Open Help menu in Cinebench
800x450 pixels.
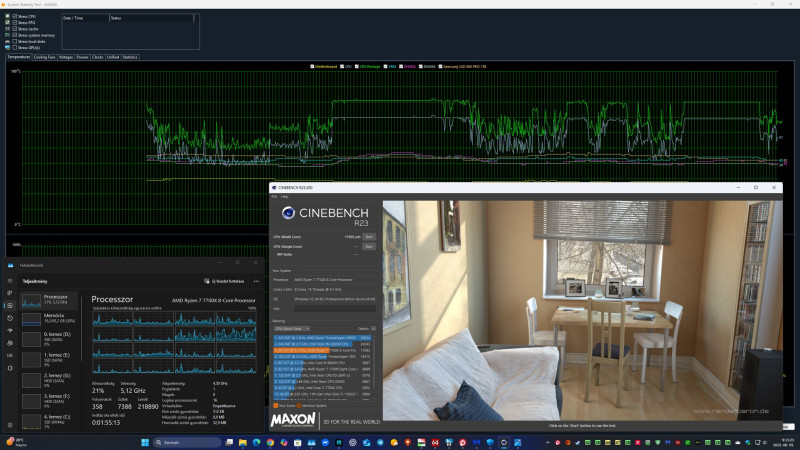point(285,196)
